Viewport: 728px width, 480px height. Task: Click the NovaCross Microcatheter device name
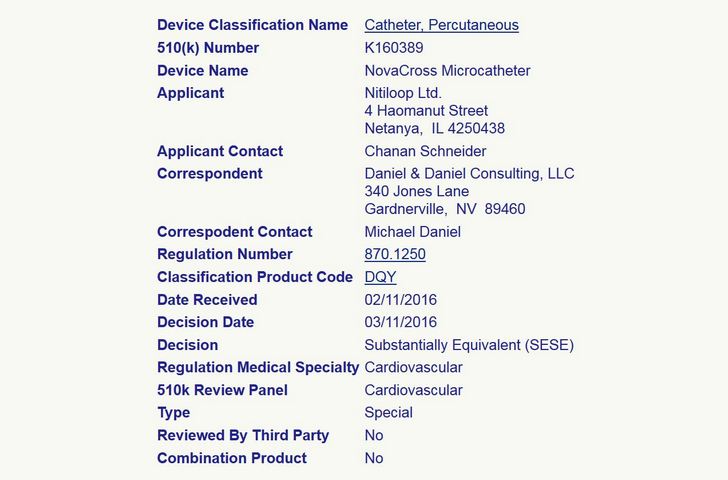tap(447, 71)
